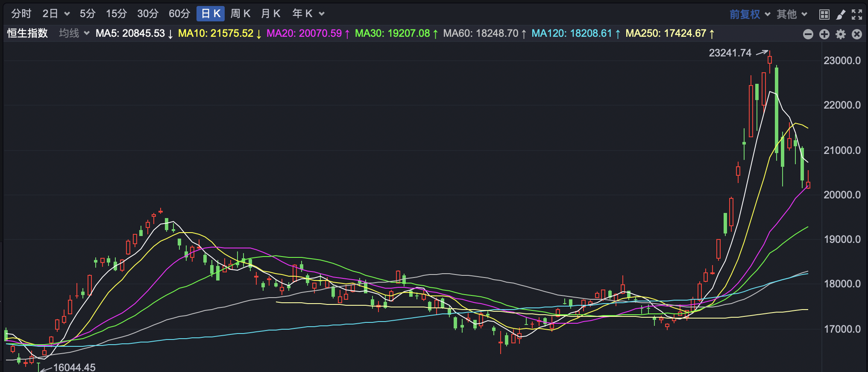The height and width of the screenshot is (372, 868).
Task: Open the 均线 indicator dropdown
Action: tap(74, 33)
